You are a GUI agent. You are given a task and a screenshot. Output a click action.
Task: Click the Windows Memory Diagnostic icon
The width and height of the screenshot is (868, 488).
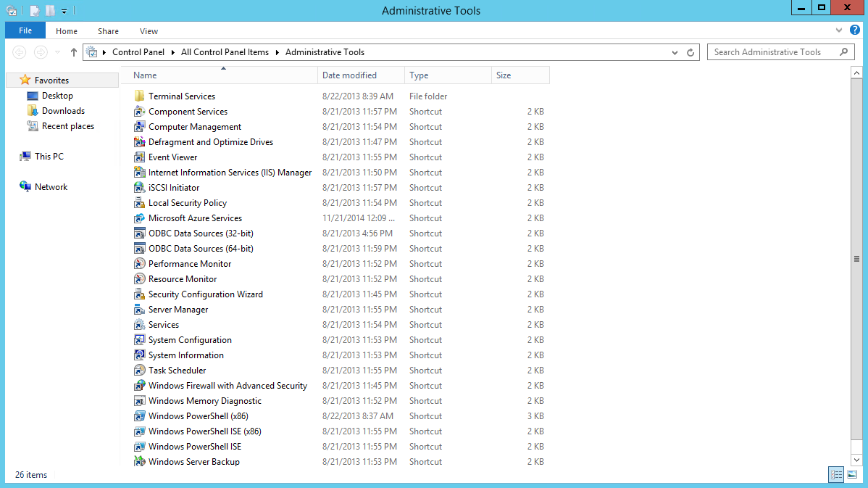click(x=140, y=401)
